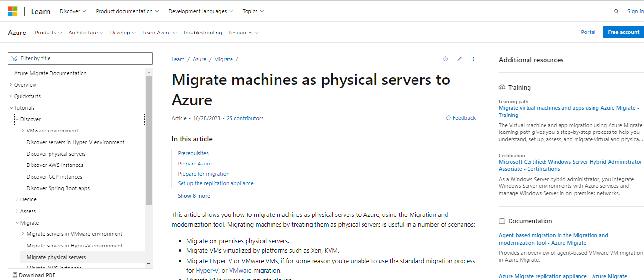644x280 pixels.
Task: Open Migrate virtual machines and apps training link
Action: click(x=569, y=112)
